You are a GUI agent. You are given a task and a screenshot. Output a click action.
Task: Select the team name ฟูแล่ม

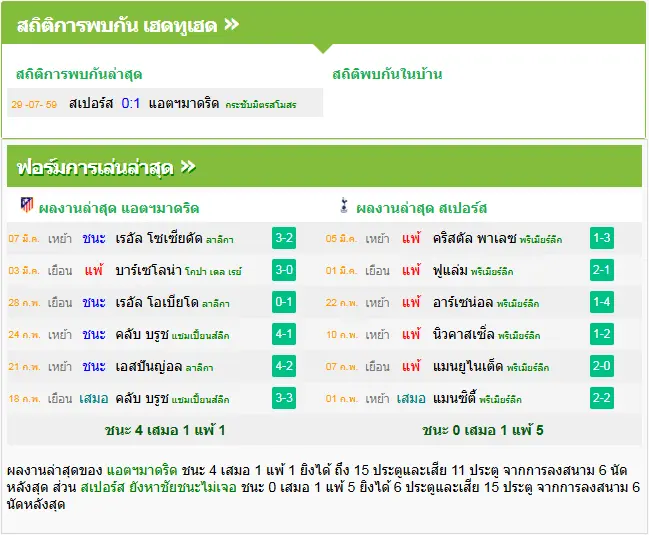[x=450, y=270]
